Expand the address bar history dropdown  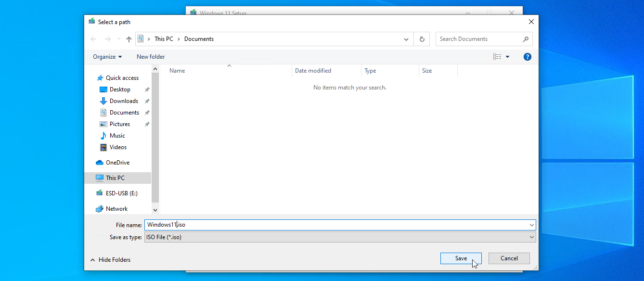pyautogui.click(x=407, y=39)
